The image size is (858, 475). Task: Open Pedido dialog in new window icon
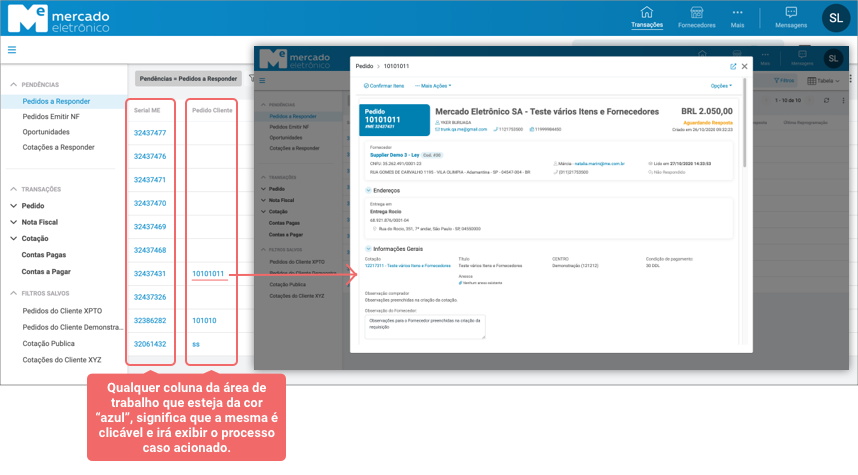733,66
